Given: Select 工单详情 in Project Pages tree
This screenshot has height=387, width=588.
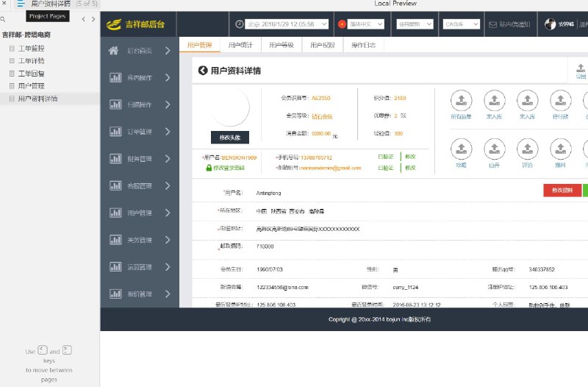Looking at the screenshot, I should click(31, 60).
